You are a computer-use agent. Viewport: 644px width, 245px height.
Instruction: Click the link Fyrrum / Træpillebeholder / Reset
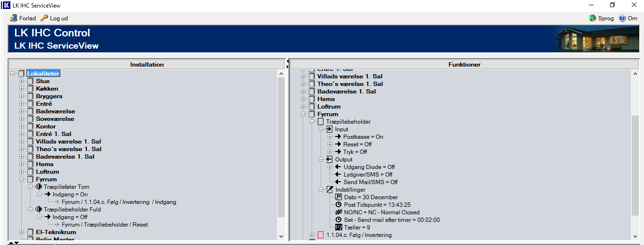click(x=105, y=225)
